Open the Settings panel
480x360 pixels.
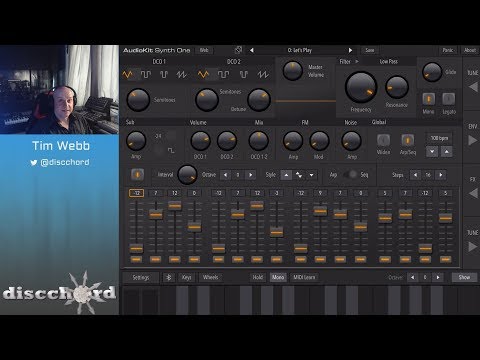[141, 277]
